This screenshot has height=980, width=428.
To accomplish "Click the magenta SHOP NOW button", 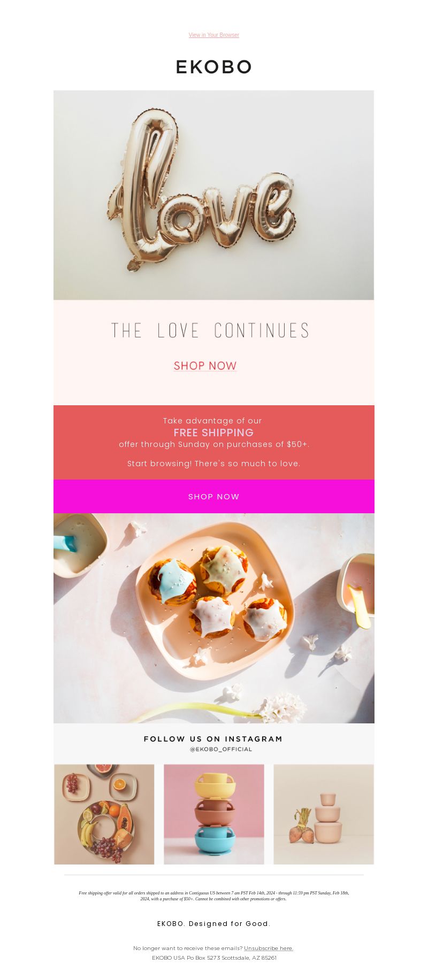I will coord(214,497).
